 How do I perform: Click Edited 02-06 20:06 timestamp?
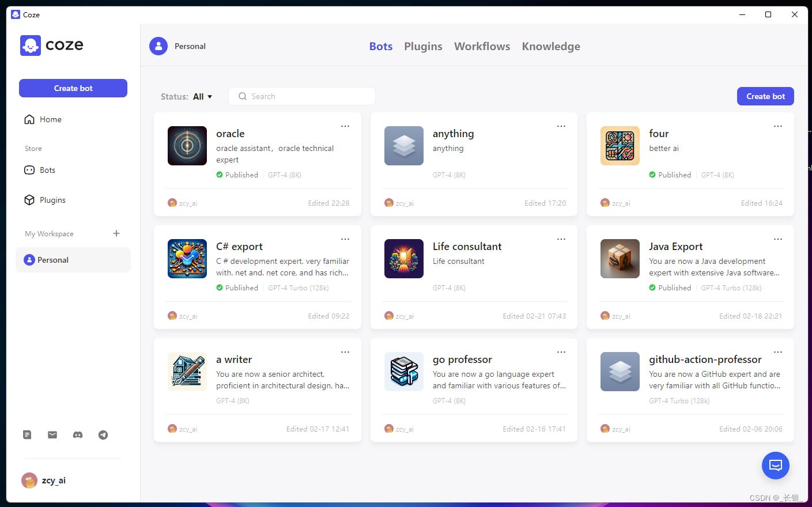point(751,429)
